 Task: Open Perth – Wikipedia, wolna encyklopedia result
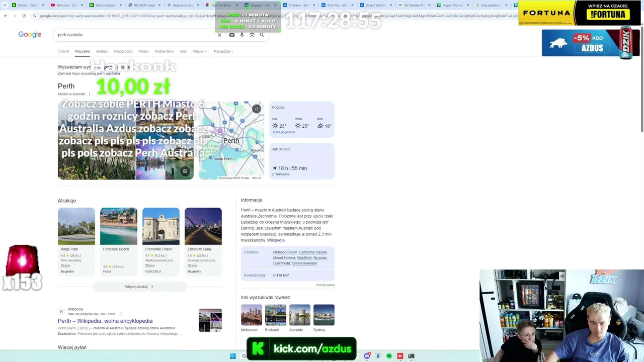pyautogui.click(x=105, y=321)
